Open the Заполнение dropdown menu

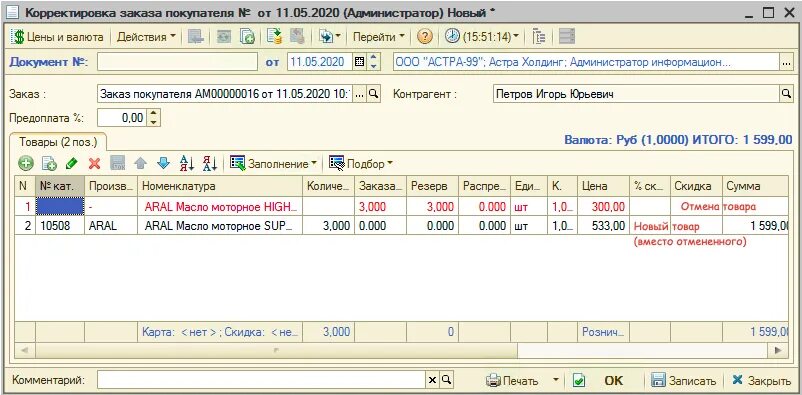point(274,164)
